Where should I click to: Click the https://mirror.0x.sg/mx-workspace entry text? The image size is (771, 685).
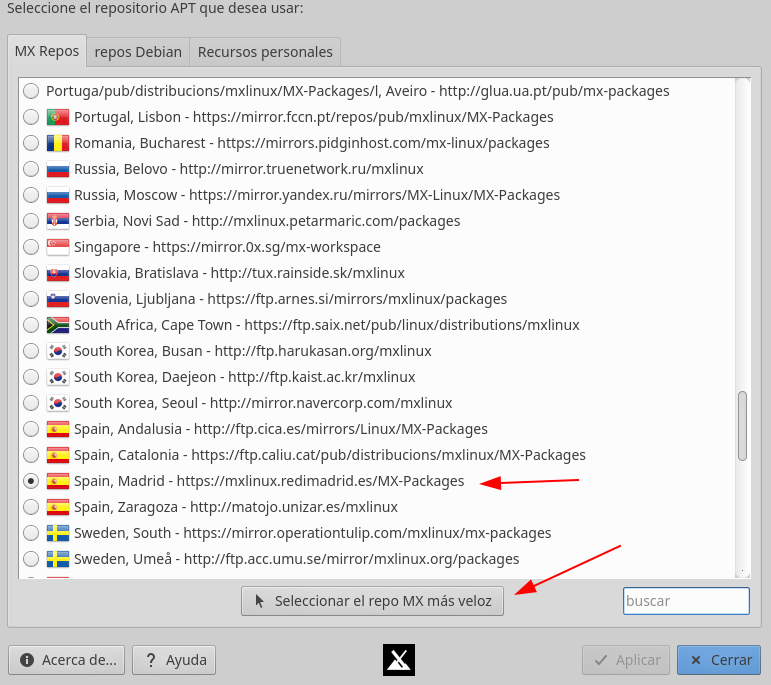pyautogui.click(x=267, y=247)
